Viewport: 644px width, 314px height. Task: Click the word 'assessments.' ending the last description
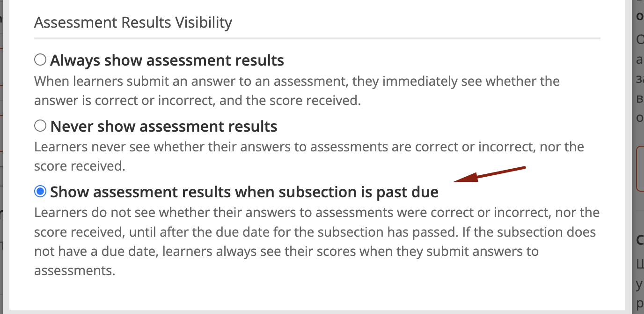coord(74,271)
